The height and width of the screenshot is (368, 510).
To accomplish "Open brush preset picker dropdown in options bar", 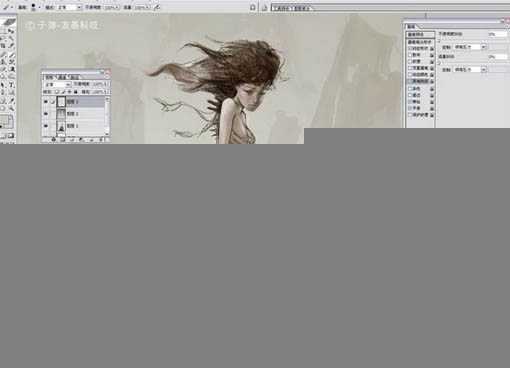I will tap(39, 7).
